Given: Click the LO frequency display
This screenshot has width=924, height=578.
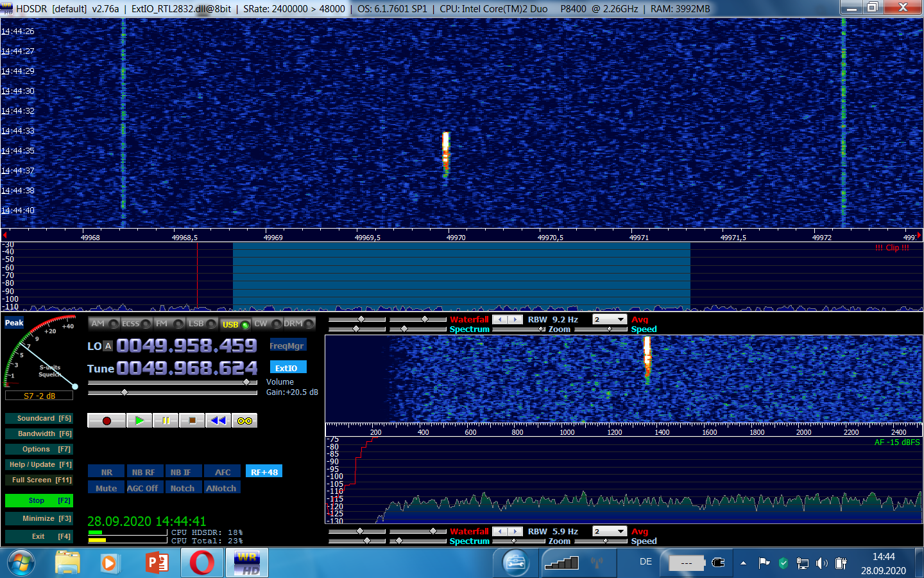Looking at the screenshot, I should [187, 346].
